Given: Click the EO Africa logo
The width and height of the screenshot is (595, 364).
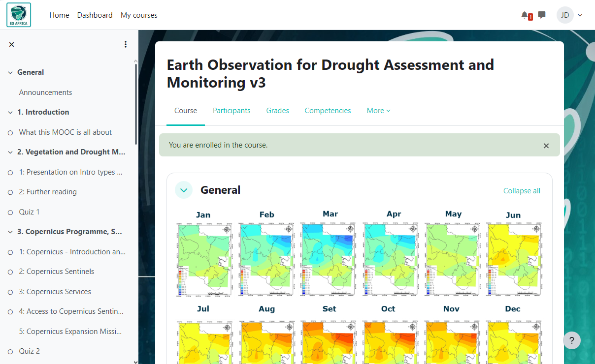Looking at the screenshot, I should click(19, 15).
